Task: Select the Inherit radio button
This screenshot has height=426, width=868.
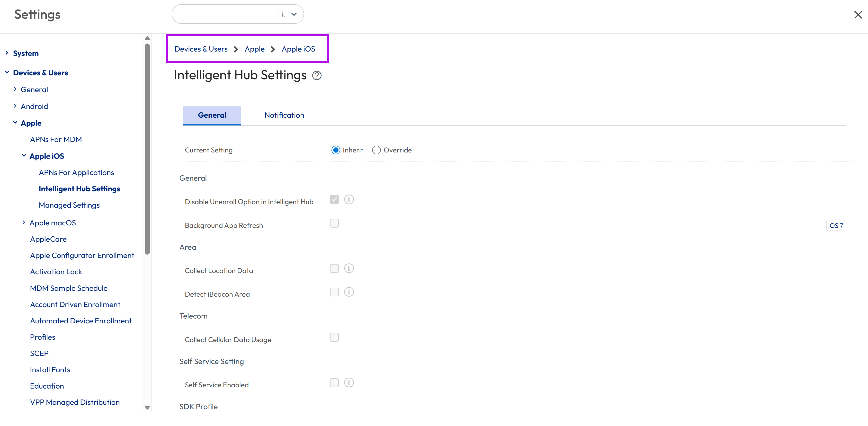Action: tap(336, 150)
